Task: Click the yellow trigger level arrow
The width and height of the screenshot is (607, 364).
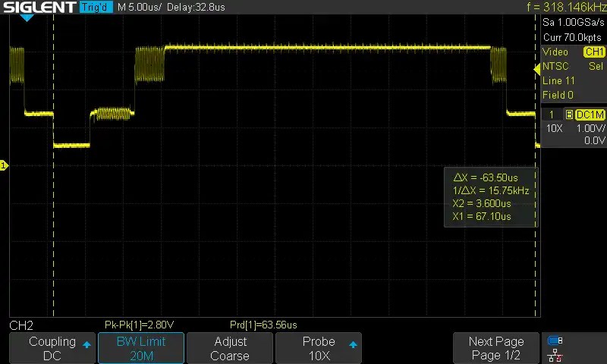Action: click(537, 67)
